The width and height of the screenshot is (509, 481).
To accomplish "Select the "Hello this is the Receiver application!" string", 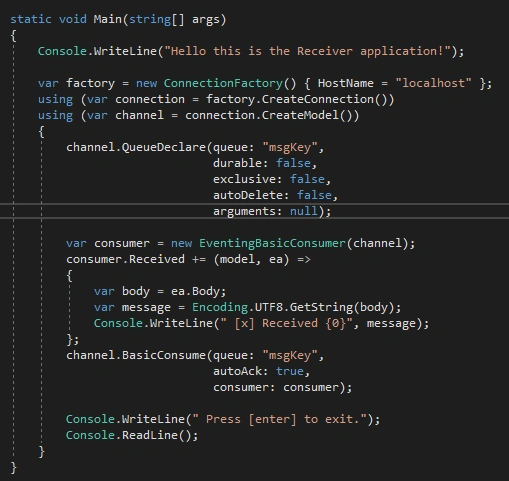I will tap(308, 51).
